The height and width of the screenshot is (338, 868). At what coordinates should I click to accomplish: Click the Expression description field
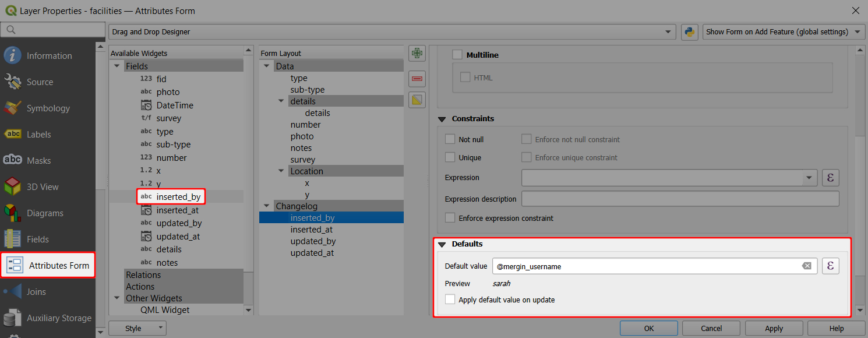click(680, 199)
